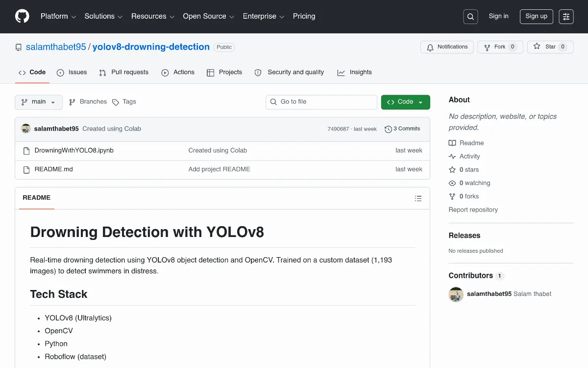Click salamthabet95 avatar in latest commit row

pyautogui.click(x=26, y=129)
